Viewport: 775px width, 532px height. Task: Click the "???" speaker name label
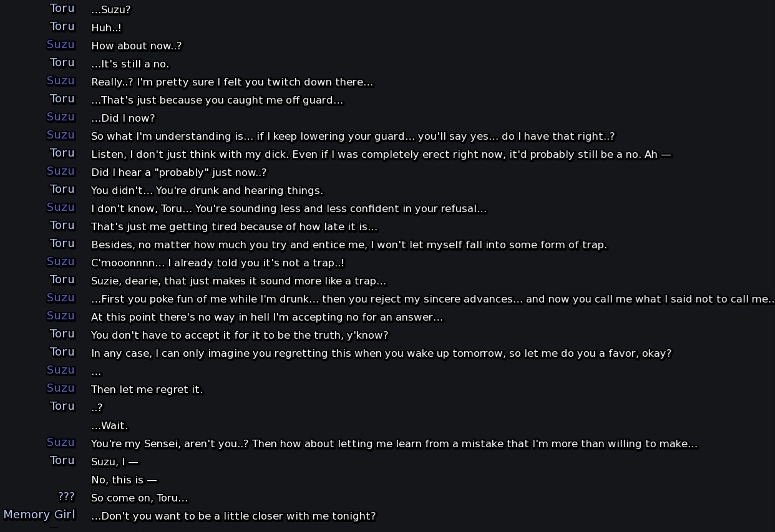[66, 497]
